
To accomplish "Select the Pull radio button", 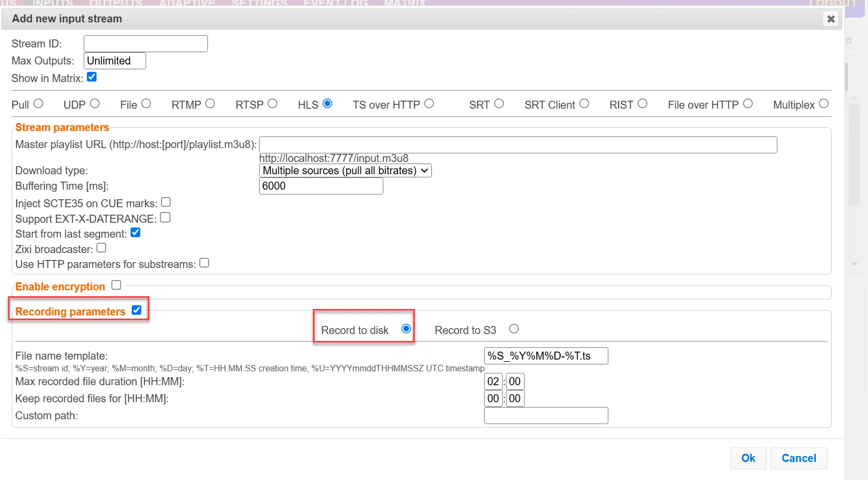I will (x=38, y=103).
